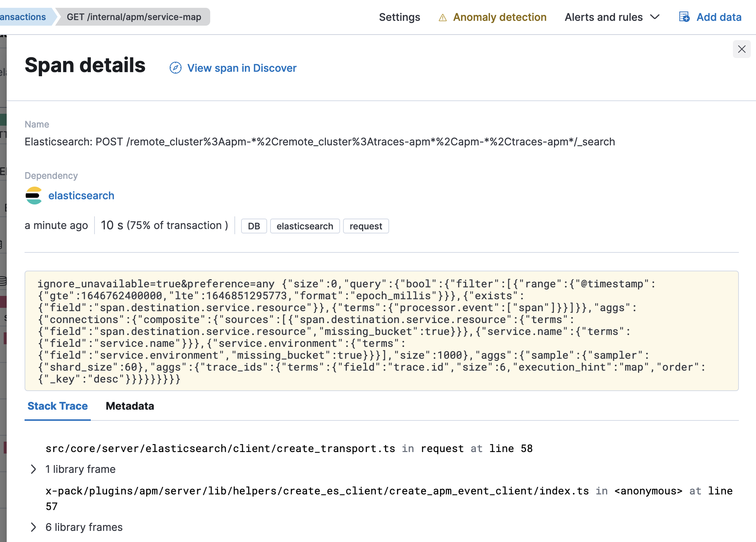Image resolution: width=756 pixels, height=542 pixels.
Task: Switch to the Metadata tab
Action: [130, 406]
